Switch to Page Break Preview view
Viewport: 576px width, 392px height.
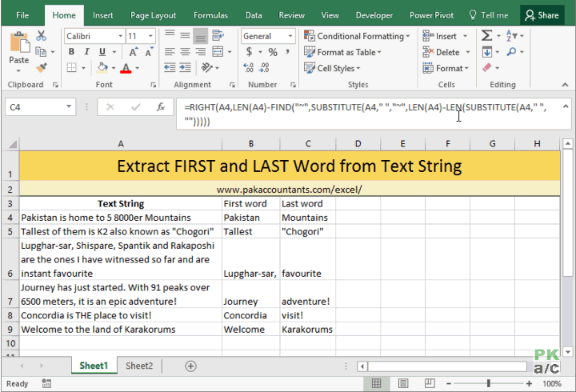[430, 383]
